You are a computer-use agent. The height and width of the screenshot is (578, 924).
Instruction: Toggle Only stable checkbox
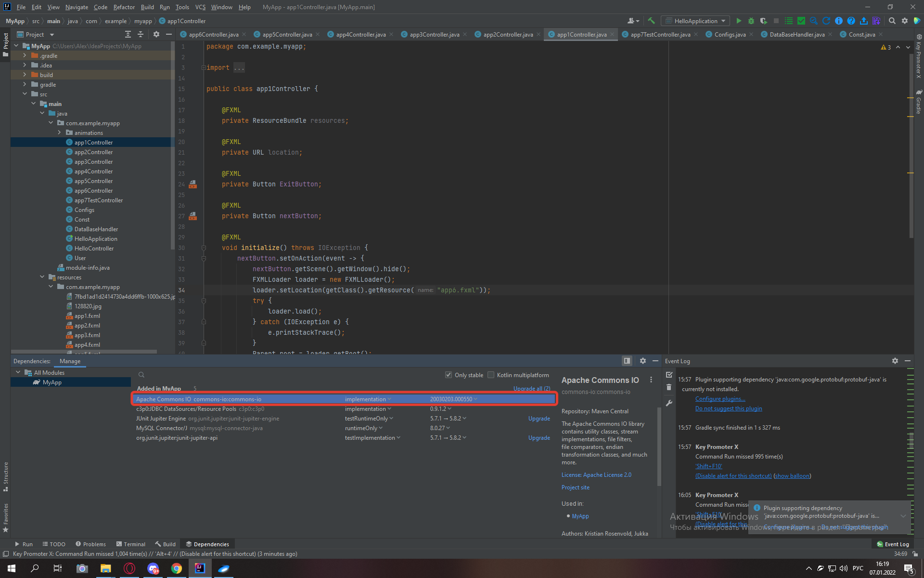click(x=449, y=375)
